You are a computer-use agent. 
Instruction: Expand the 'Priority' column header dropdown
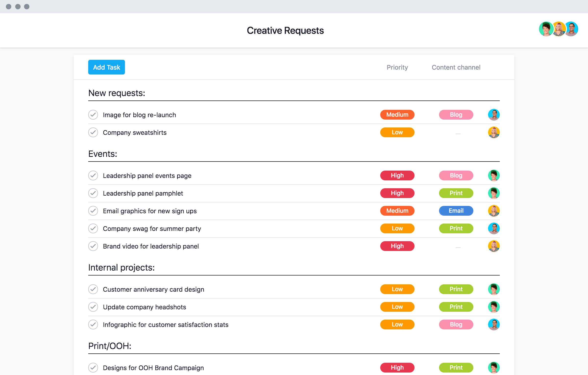pos(396,67)
